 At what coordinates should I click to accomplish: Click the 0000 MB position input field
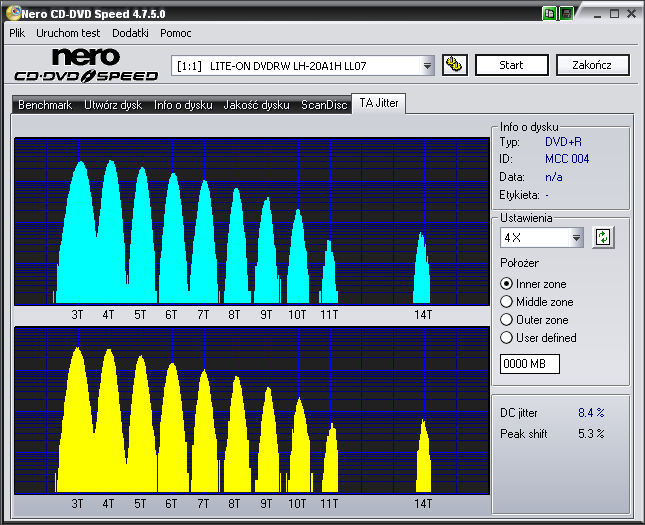click(x=529, y=364)
